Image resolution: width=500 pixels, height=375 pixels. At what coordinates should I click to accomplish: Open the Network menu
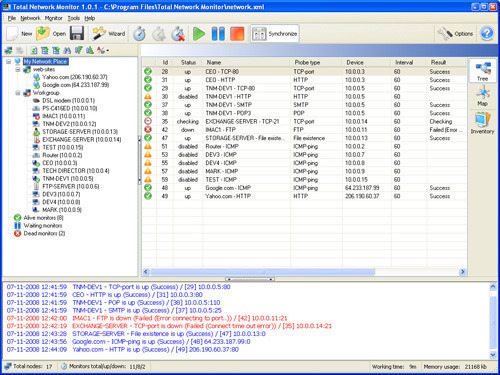click(30, 18)
